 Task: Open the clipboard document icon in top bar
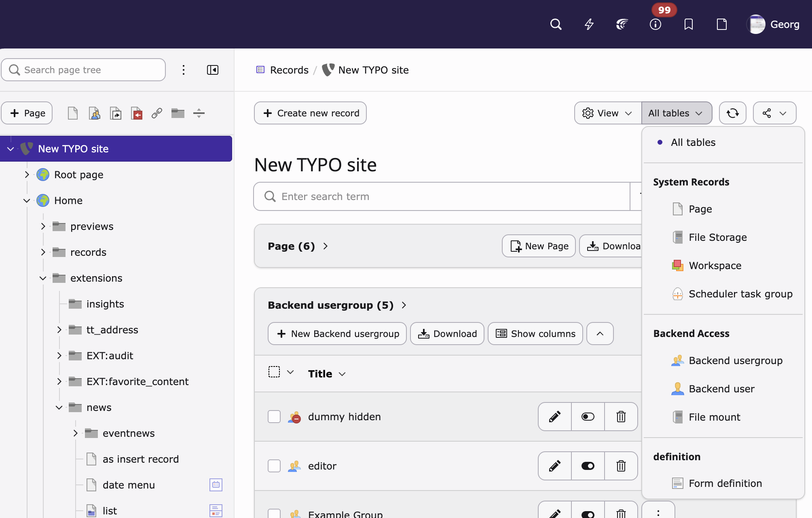(x=722, y=24)
